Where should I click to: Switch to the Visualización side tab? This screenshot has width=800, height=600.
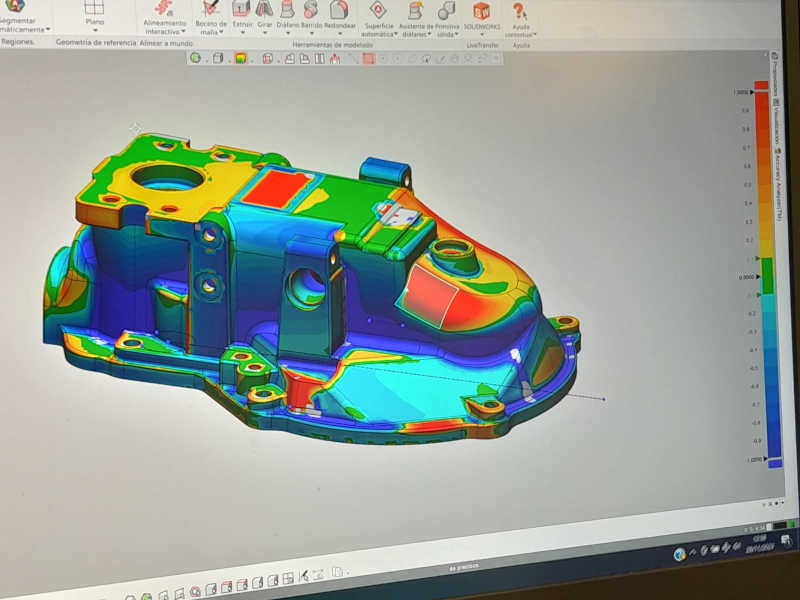click(775, 118)
